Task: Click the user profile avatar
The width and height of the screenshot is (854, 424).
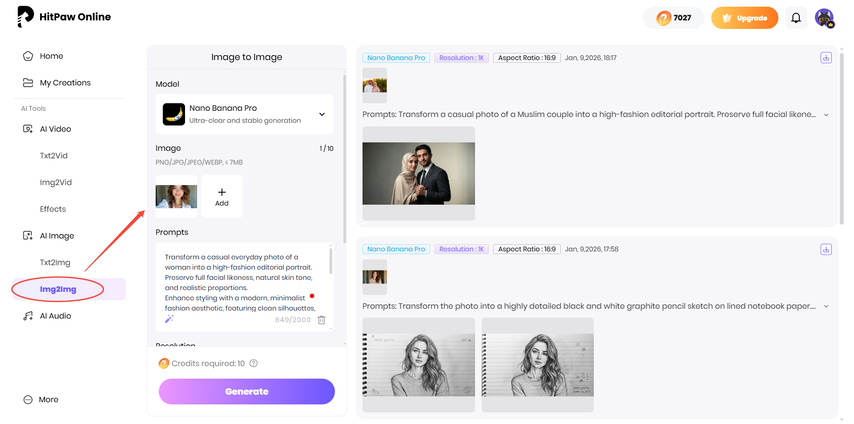Action: pyautogui.click(x=824, y=18)
